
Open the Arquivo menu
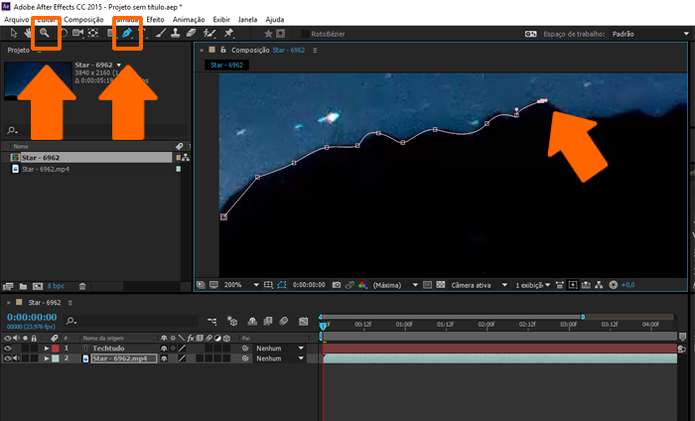click(x=16, y=19)
